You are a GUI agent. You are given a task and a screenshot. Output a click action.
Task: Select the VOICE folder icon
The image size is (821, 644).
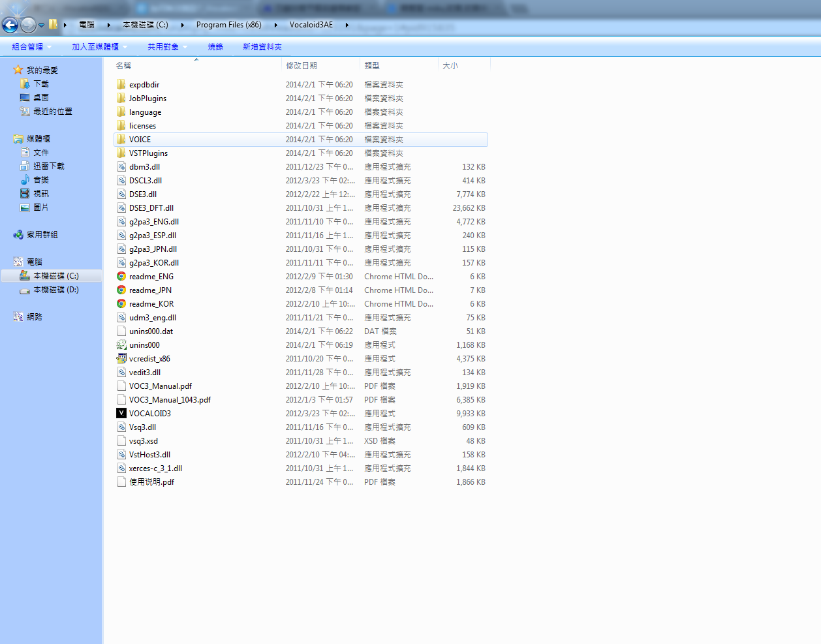[121, 139]
